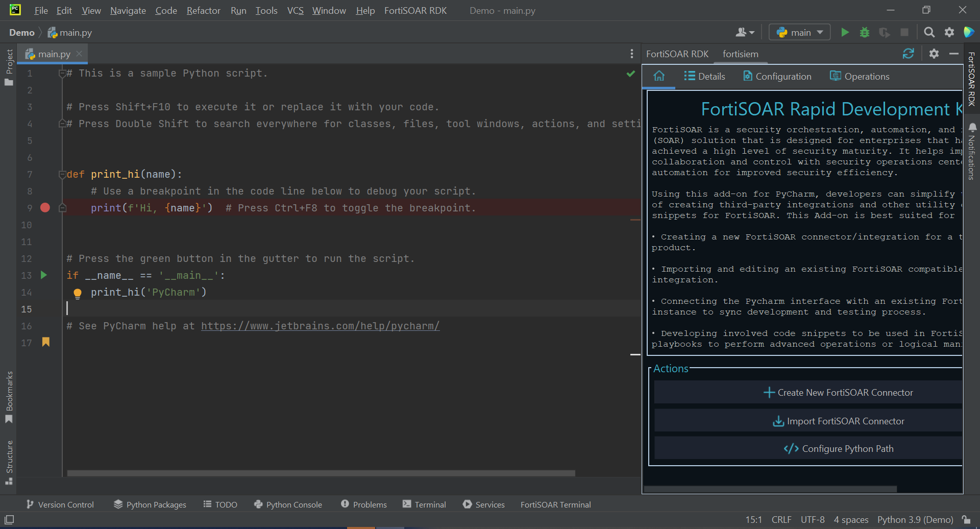The image size is (980, 529).
Task: Switch to the Configuration tab
Action: click(x=777, y=76)
